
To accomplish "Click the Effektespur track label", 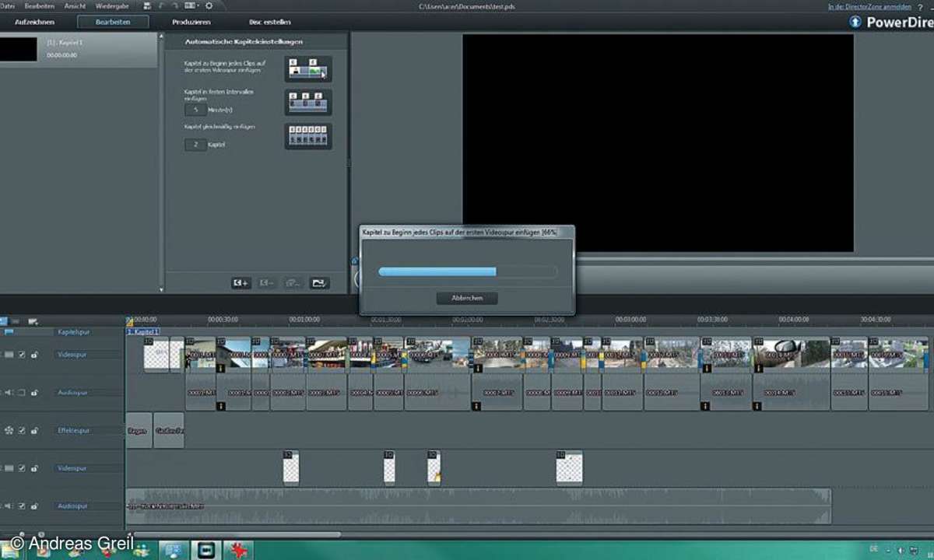I will point(75,430).
